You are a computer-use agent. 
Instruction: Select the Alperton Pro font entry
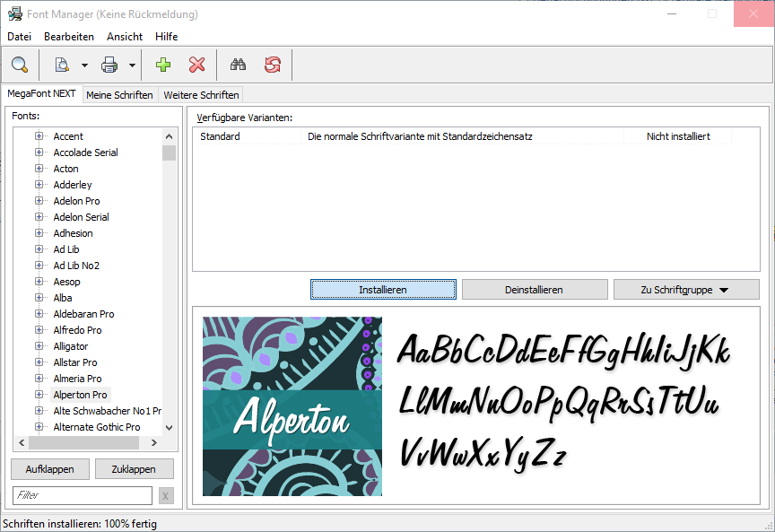click(x=80, y=395)
